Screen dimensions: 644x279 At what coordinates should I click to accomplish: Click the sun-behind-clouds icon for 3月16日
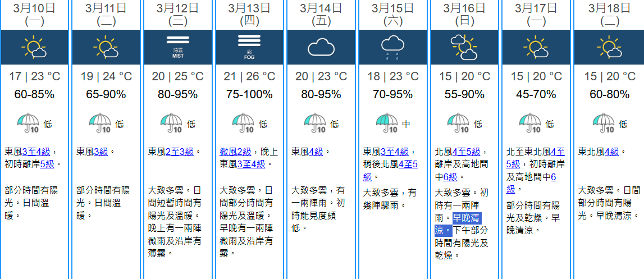point(464,47)
